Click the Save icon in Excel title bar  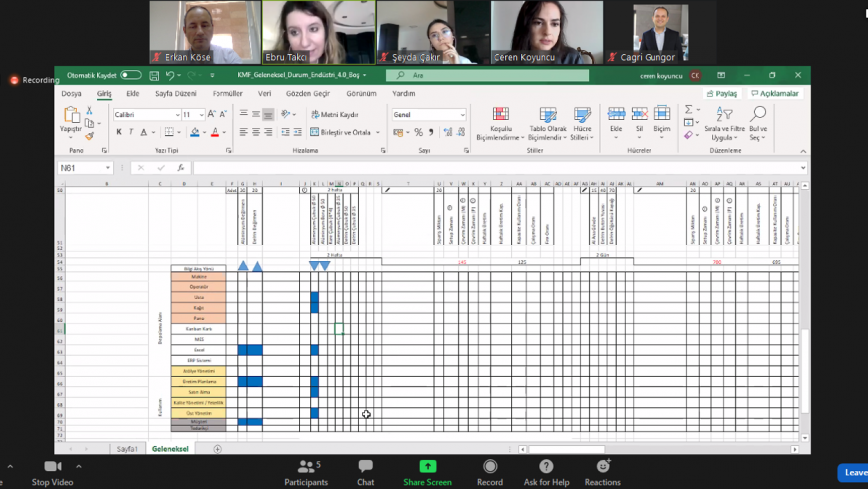coord(155,75)
